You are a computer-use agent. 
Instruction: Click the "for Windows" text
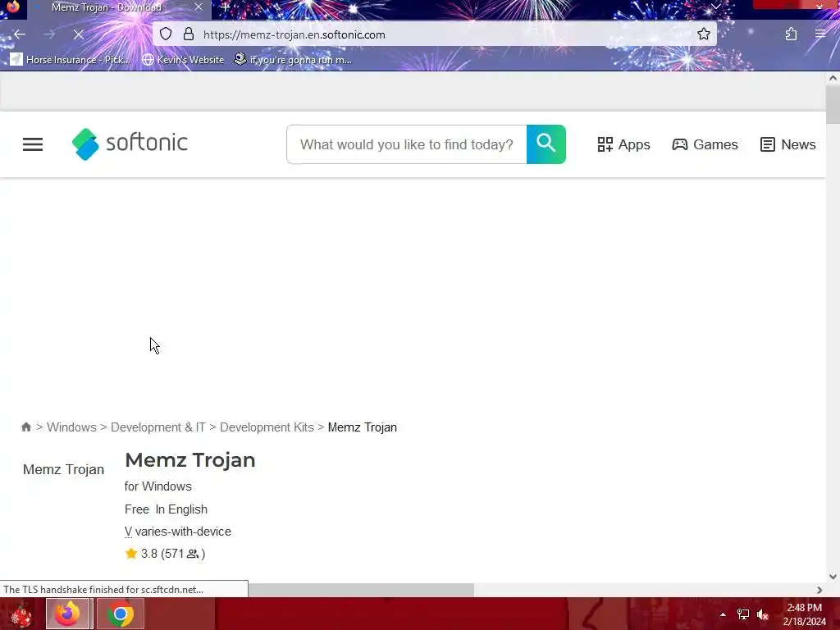(x=158, y=486)
